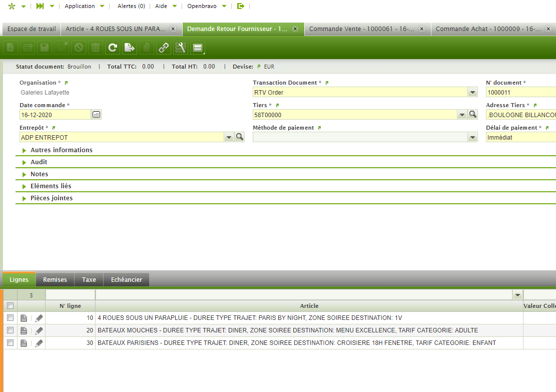
Task: Open the linked items chain icon
Action: point(164,48)
